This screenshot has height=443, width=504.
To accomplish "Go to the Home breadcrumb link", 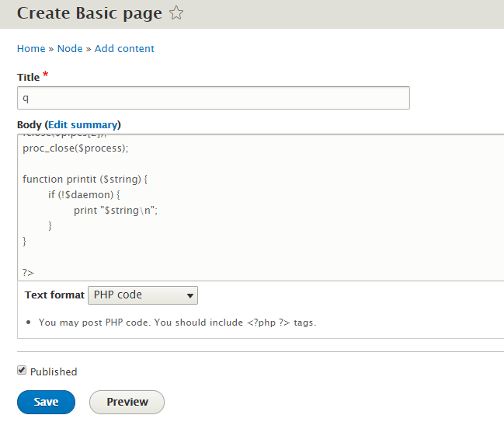I will pyautogui.click(x=31, y=49).
